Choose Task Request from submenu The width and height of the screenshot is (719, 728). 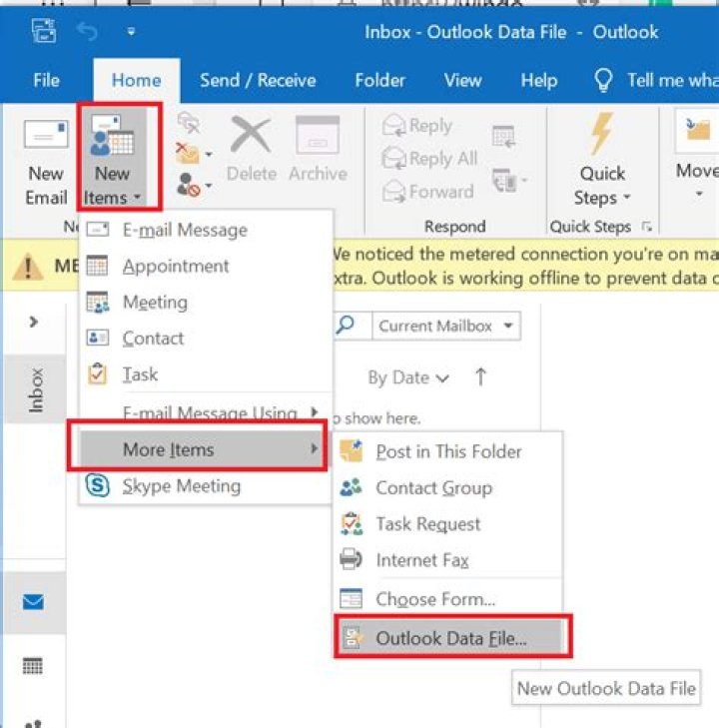coord(448,524)
